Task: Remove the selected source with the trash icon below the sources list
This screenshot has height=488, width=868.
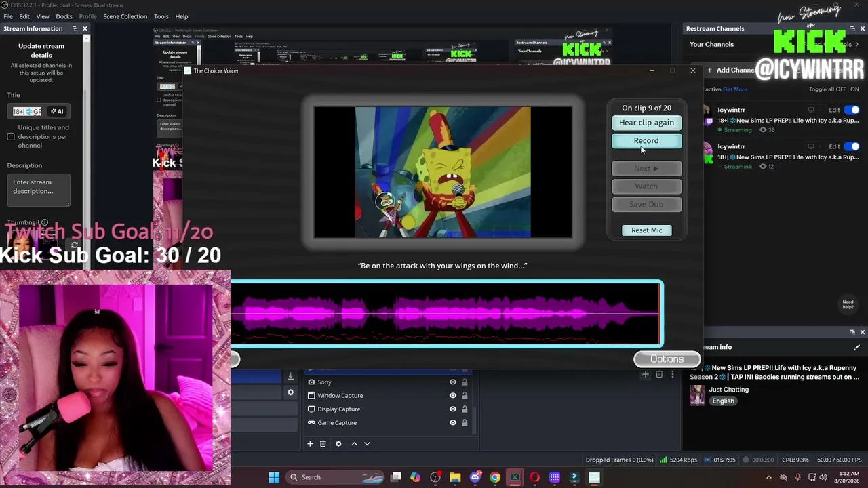Action: click(x=323, y=444)
